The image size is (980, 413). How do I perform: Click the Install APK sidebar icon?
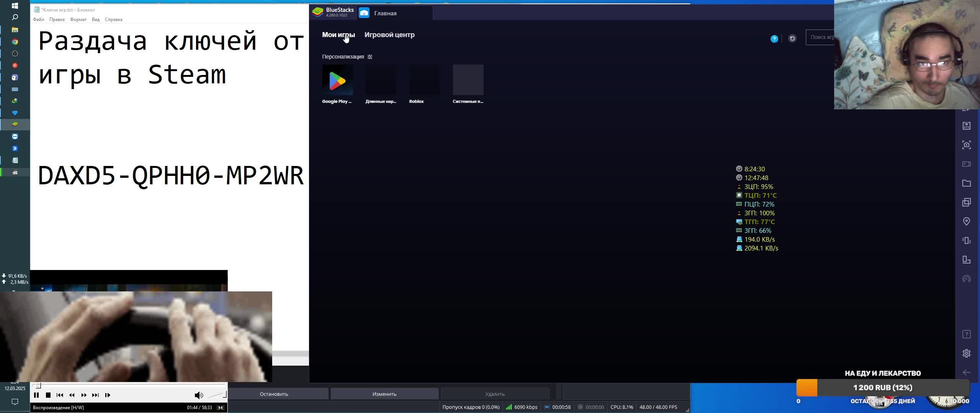pyautogui.click(x=966, y=126)
